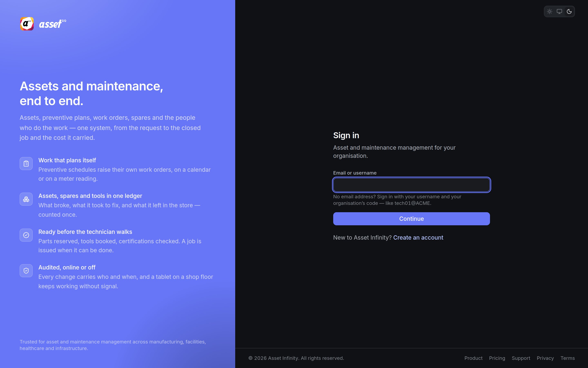This screenshot has width=588, height=368.
Task: Open the Support footer link
Action: pos(521,358)
